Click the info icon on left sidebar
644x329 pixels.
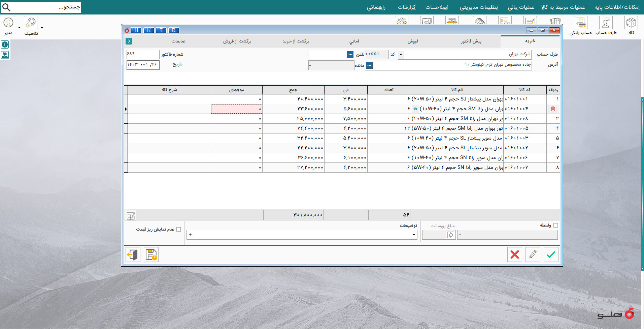5,44
